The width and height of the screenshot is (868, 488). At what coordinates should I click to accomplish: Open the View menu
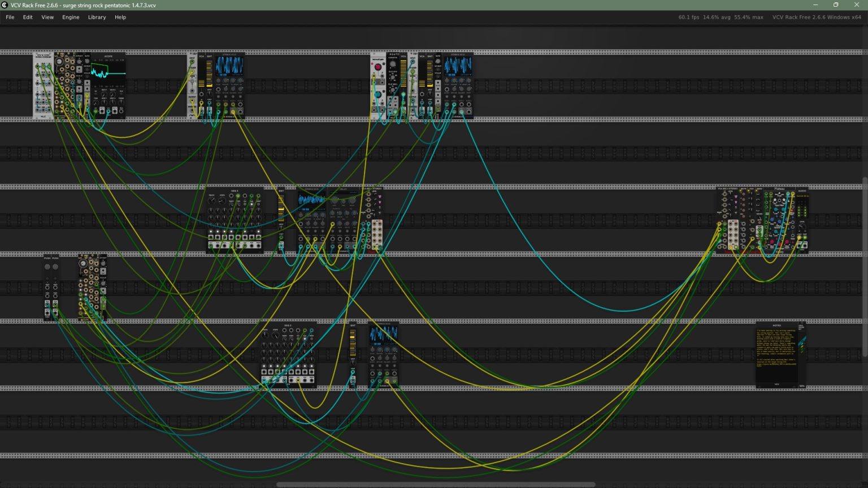pos(47,17)
